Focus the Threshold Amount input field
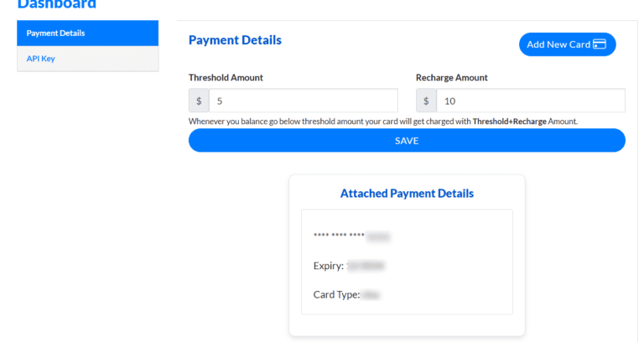Viewport: 644px width, 342px height. pyautogui.click(x=303, y=101)
